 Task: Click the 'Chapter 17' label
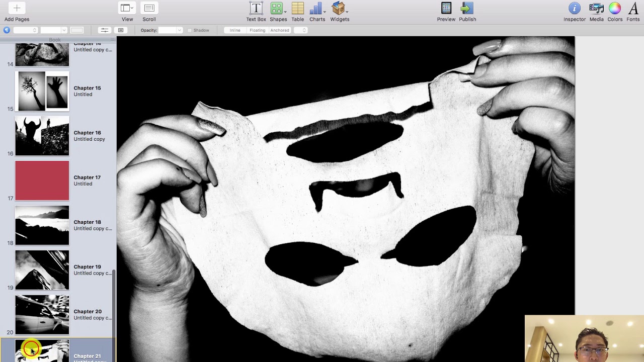tap(87, 177)
